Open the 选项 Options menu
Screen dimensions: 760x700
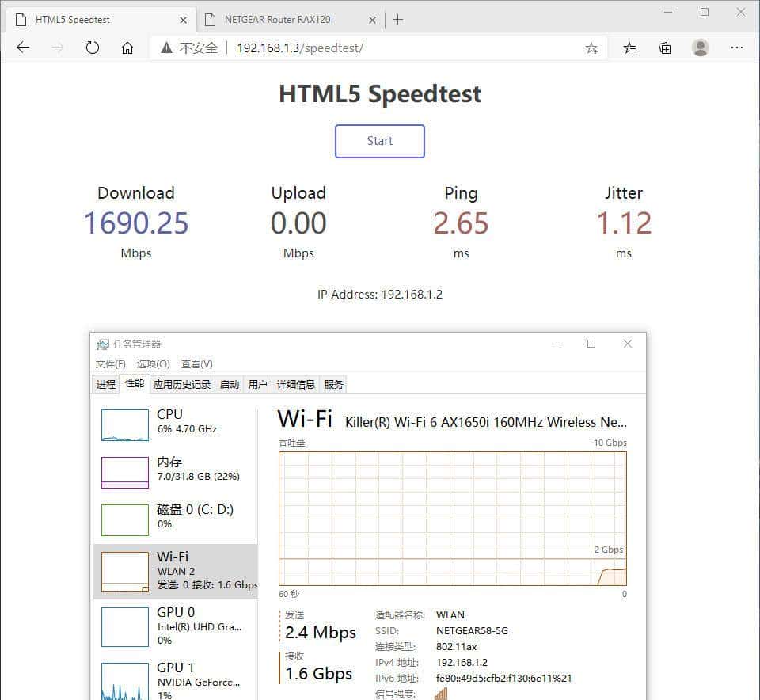152,363
